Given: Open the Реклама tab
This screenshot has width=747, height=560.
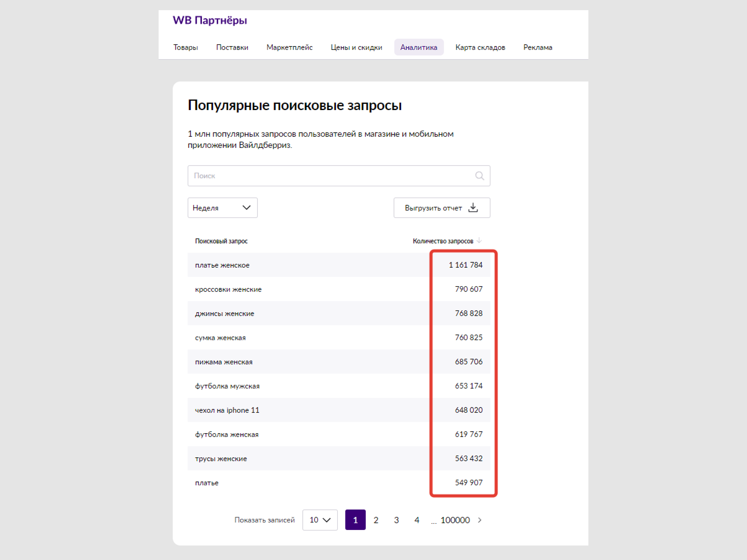Looking at the screenshot, I should click(538, 47).
